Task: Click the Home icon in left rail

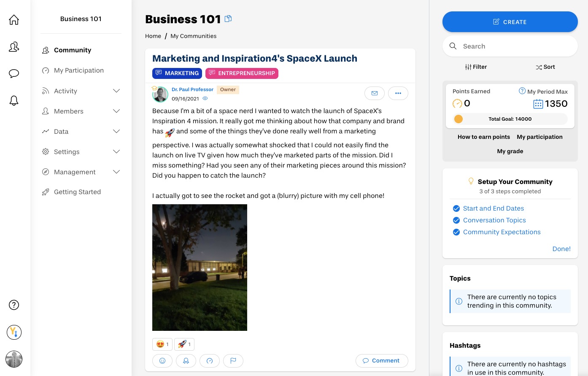Action: click(14, 20)
